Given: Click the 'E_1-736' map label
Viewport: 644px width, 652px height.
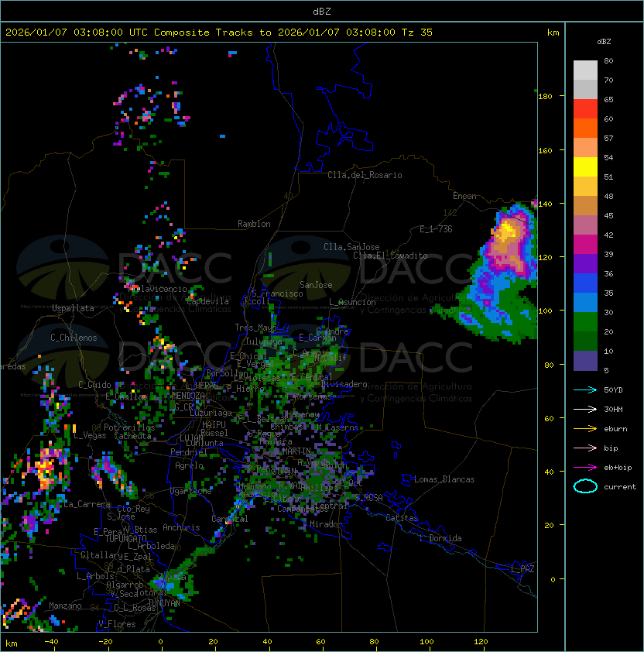Looking at the screenshot, I should (x=436, y=229).
